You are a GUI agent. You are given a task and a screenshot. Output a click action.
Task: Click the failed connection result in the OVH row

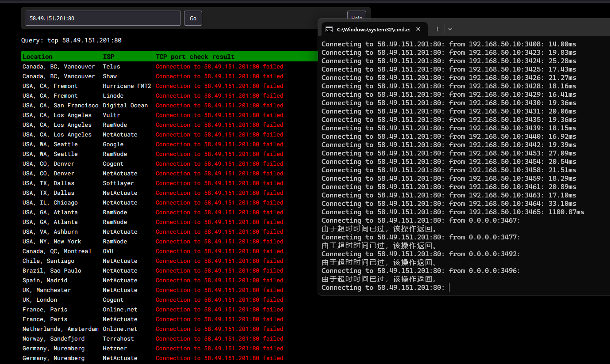pos(219,251)
